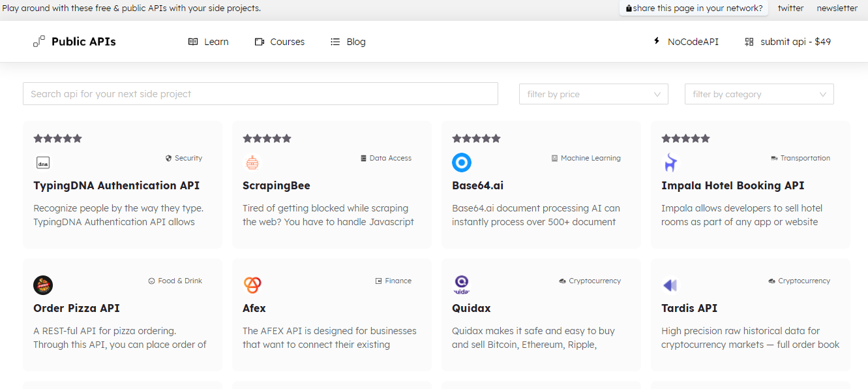Click the five-star rating on TypingDNA card
The image size is (868, 389).
[58, 138]
